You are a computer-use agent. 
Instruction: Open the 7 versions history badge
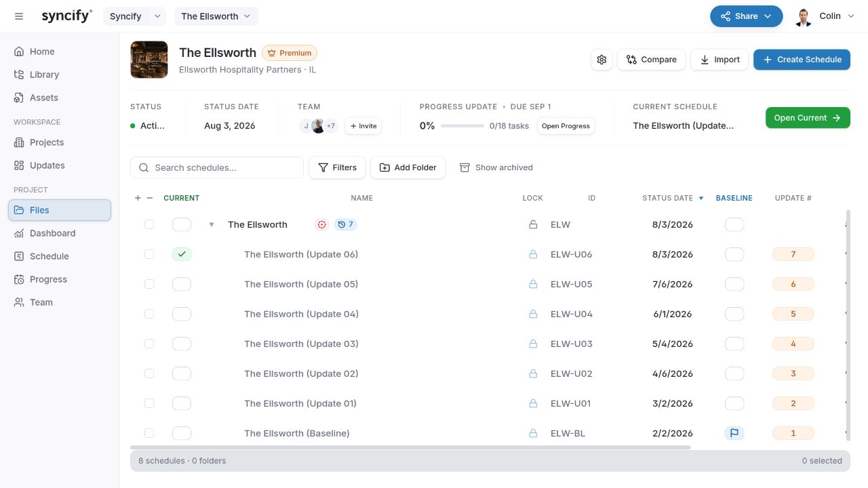(345, 224)
